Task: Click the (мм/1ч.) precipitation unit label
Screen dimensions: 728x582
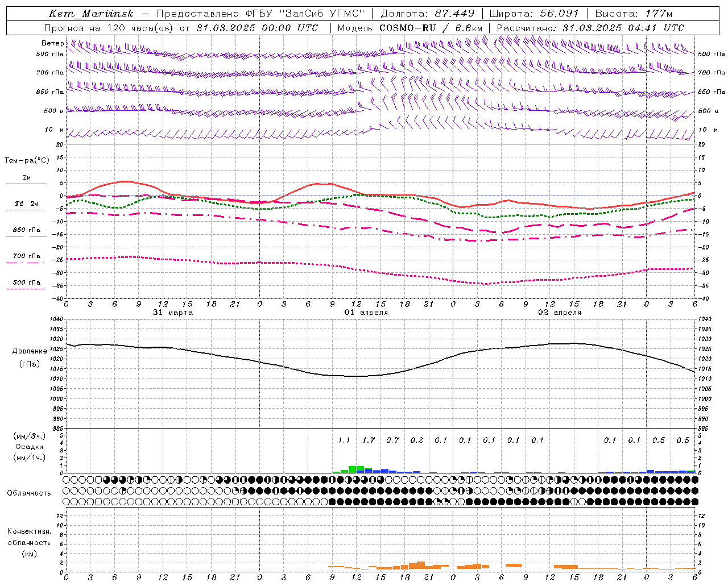Action: 29,458
